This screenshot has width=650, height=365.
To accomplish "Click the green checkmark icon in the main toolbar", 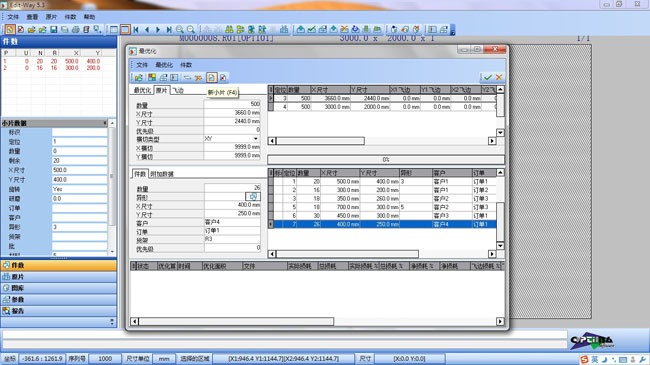I will coord(312,29).
